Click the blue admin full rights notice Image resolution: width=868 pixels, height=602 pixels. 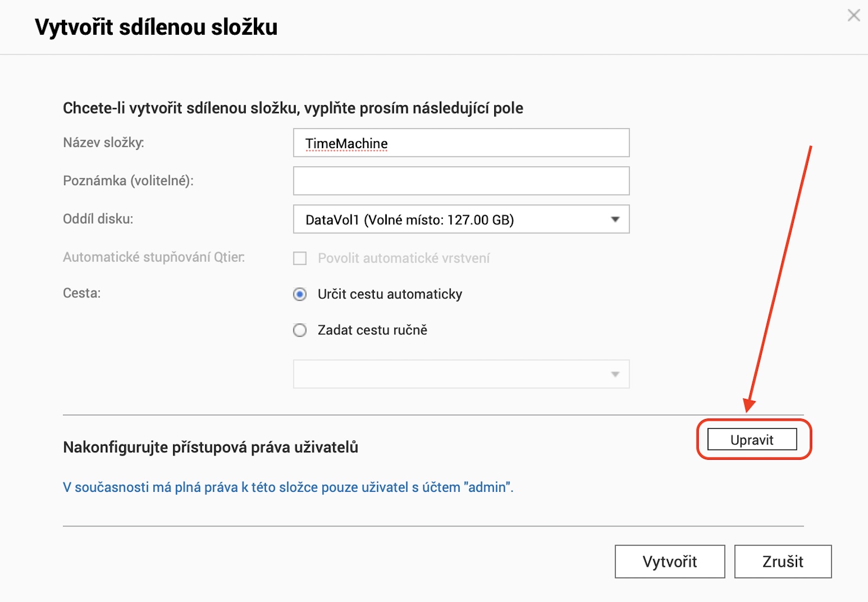pyautogui.click(x=288, y=487)
